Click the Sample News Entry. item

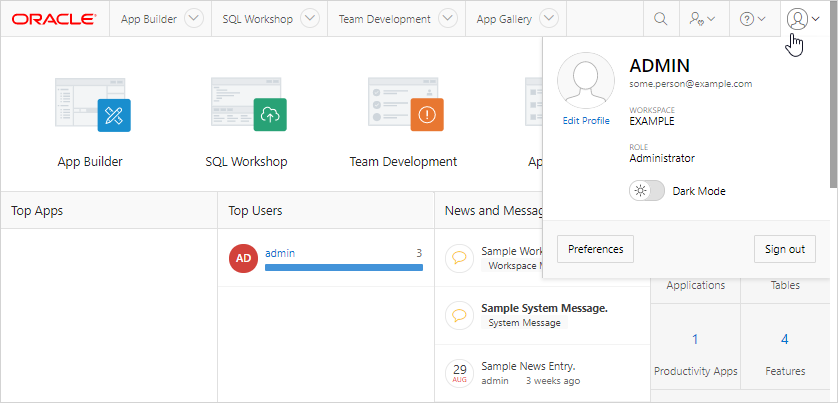click(528, 366)
